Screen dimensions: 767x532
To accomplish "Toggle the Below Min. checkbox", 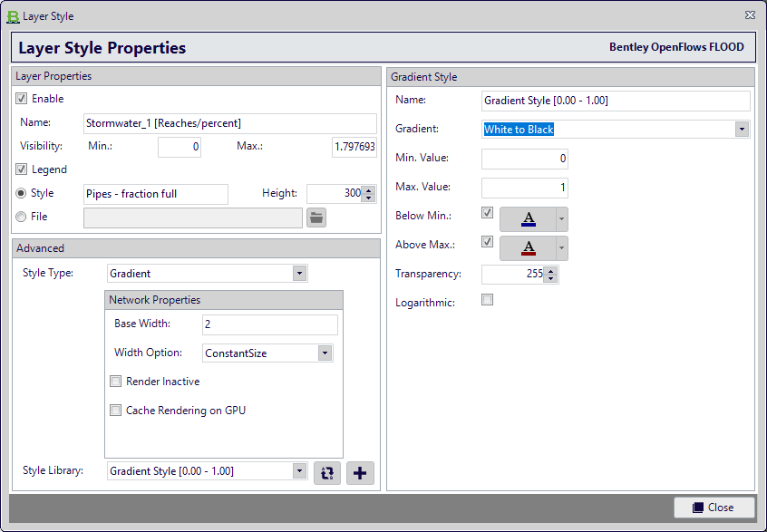I will pos(487,213).
